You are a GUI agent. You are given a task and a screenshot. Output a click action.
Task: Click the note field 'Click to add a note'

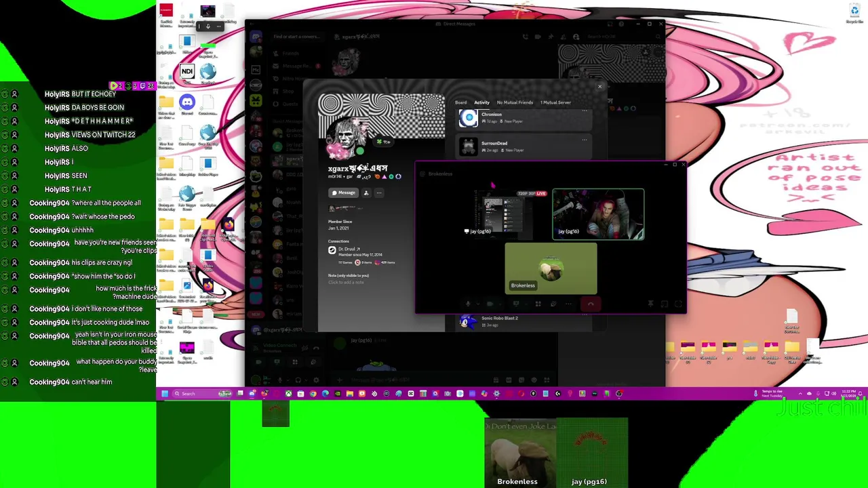[x=346, y=282]
